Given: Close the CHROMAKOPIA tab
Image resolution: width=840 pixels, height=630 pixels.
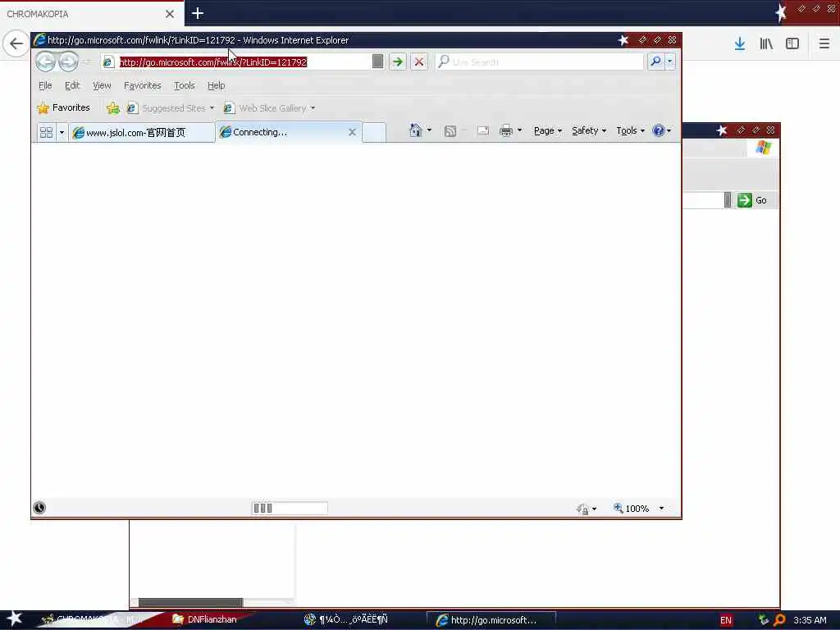Looking at the screenshot, I should (169, 14).
